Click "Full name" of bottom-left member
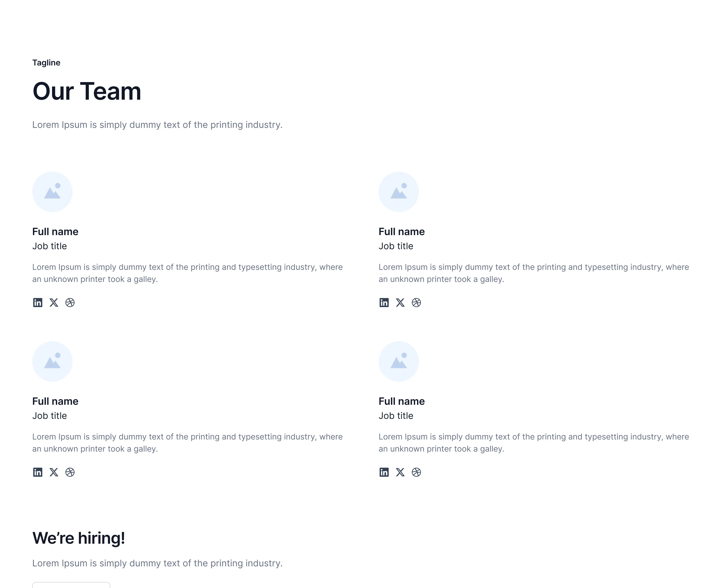725x588 pixels. point(55,401)
